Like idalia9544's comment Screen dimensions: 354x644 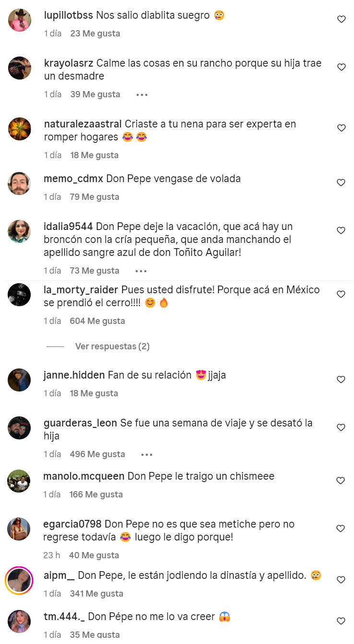coord(341,230)
